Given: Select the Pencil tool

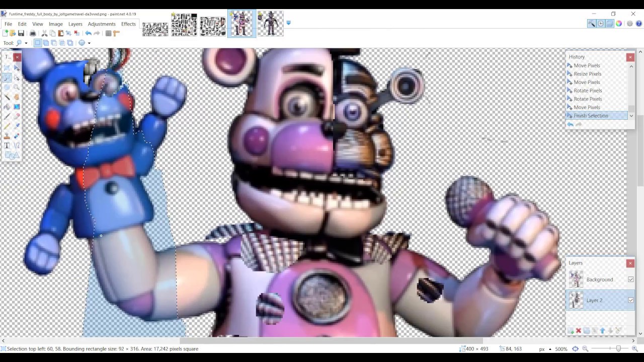Looking at the screenshot, I should point(7,126).
